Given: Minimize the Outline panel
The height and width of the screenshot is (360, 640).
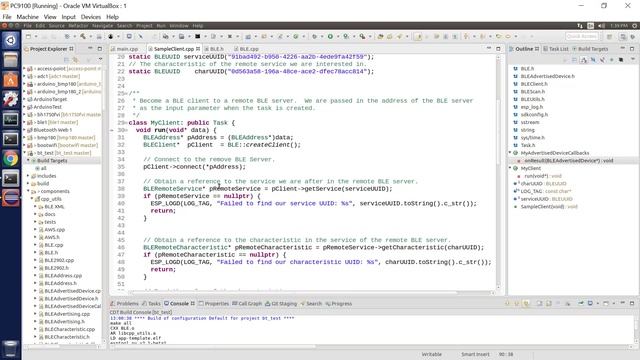Looking at the screenshot, I should coord(623,49).
